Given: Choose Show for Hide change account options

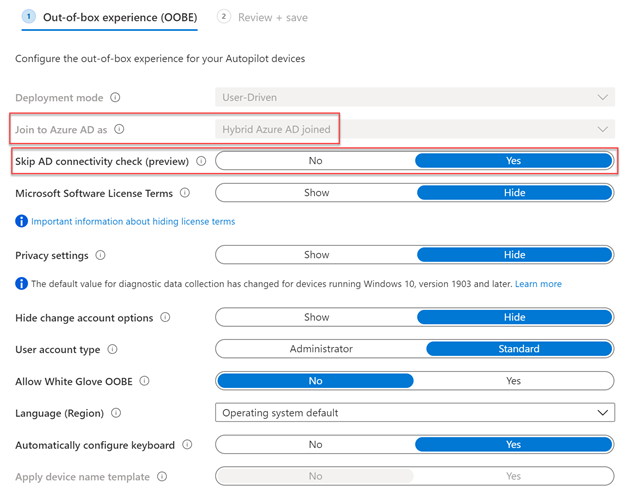Looking at the screenshot, I should [x=317, y=317].
